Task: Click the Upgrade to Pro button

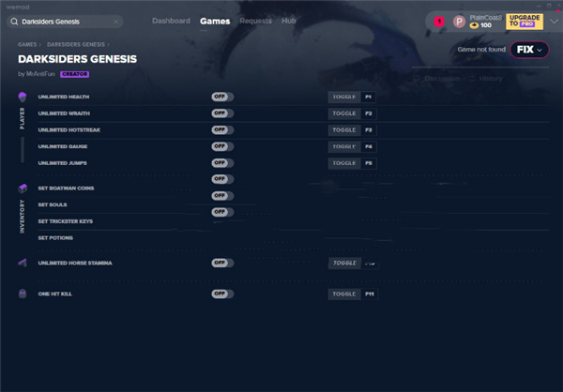Action: tap(525, 22)
